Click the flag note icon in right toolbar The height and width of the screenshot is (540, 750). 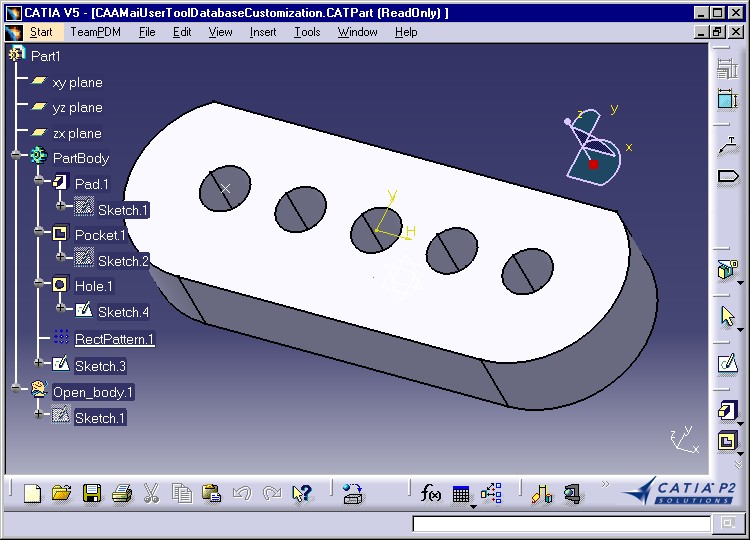pos(728,176)
